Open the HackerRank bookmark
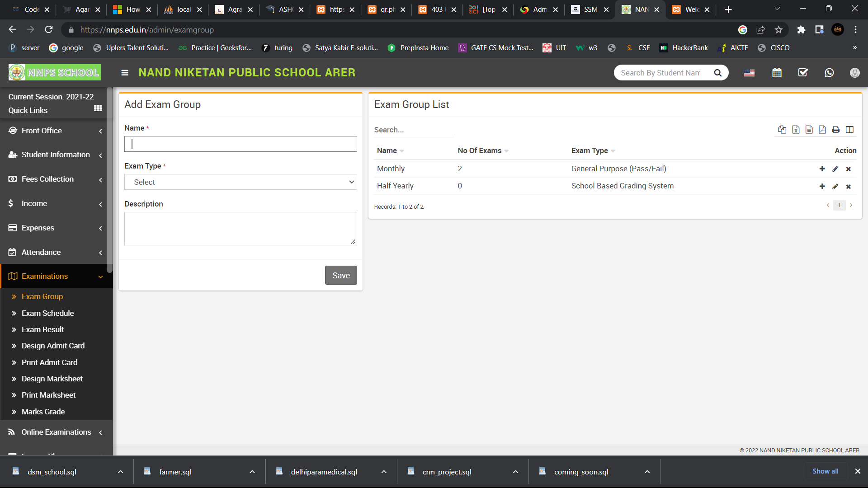This screenshot has height=488, width=868. [x=684, y=48]
